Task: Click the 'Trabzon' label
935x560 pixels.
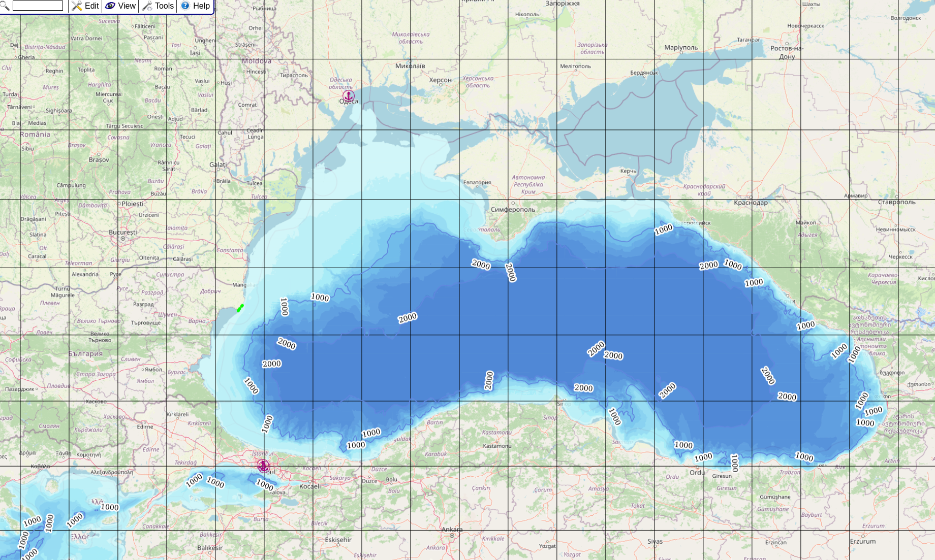Action: 790,472
